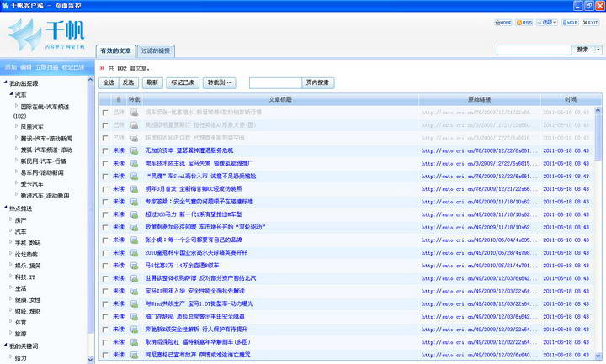
Task: Click the HOME icon in top toolbar
Action: (502, 23)
